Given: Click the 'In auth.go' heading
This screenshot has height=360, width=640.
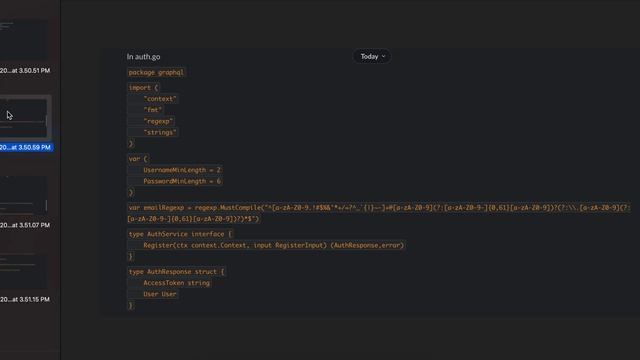Looking at the screenshot, I should 143,57.
